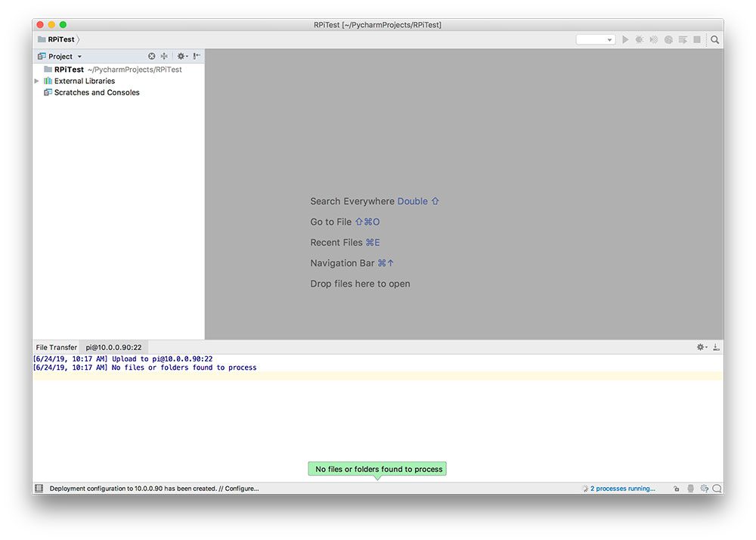Hide the File Transfer tool window
The width and height of the screenshot is (756, 540).
point(716,347)
